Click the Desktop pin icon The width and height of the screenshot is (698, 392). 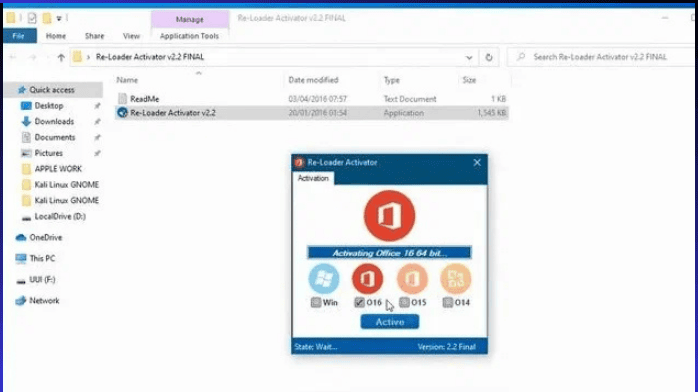click(x=97, y=106)
